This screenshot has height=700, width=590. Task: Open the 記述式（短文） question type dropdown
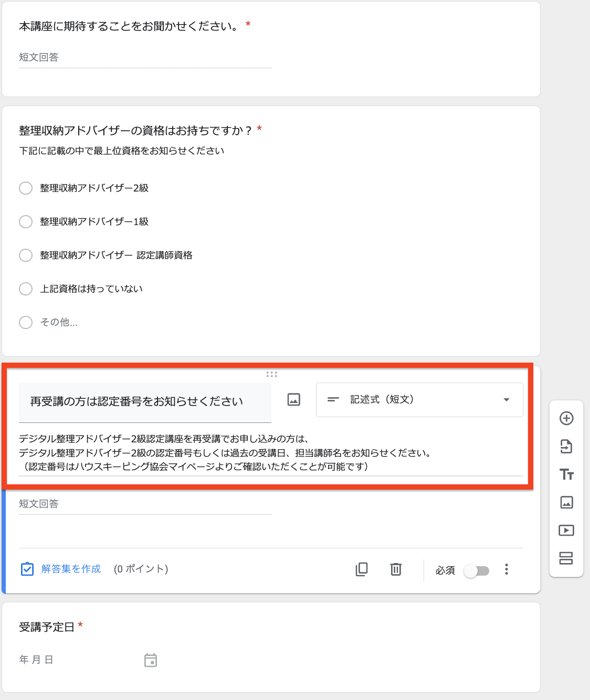tap(419, 400)
